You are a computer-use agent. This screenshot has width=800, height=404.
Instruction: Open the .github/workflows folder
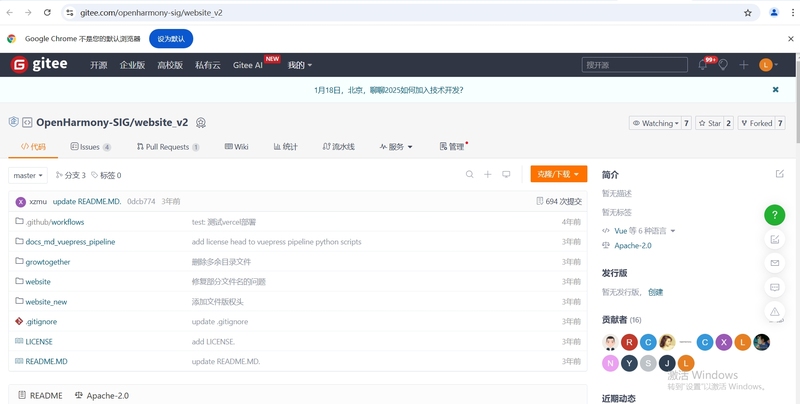(x=55, y=222)
